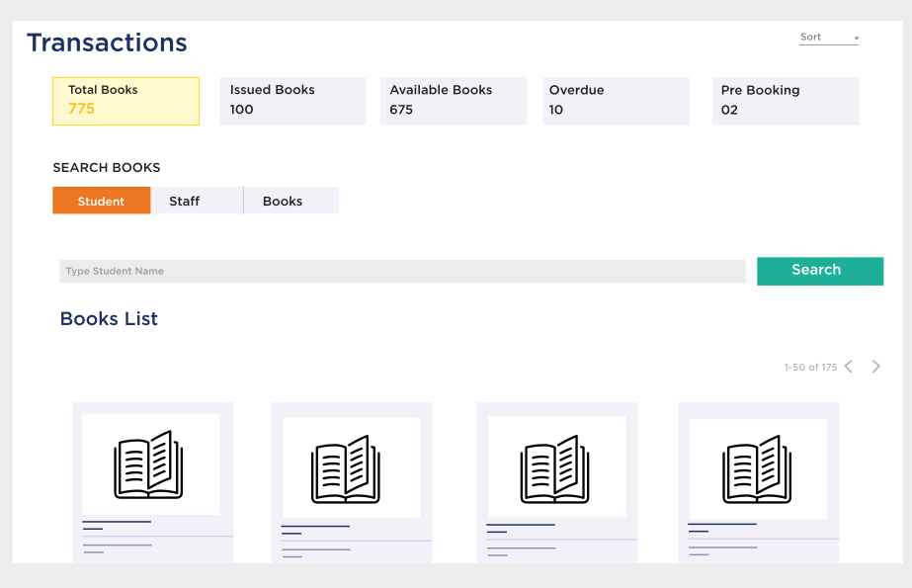Go to previous page of books
Screen dimensions: 912x588
[x=848, y=367]
